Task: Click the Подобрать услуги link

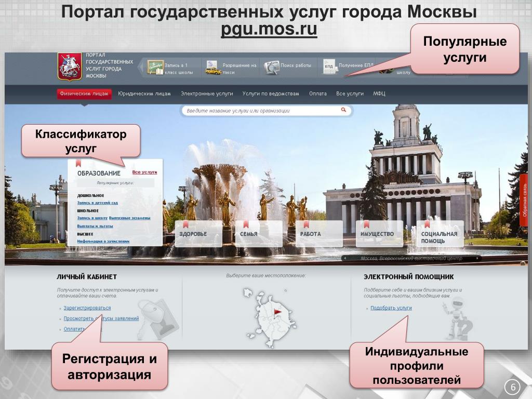Action: tap(391, 308)
